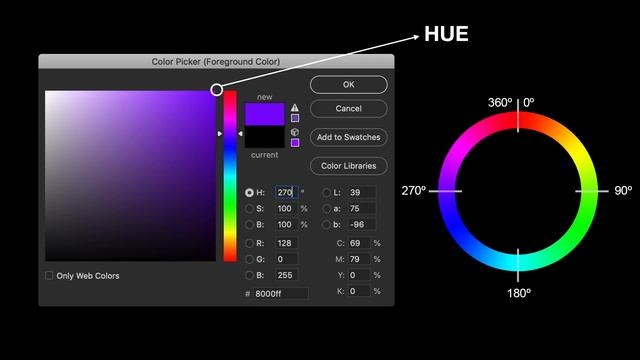Click the out-of-gamut warning triangle icon

295,108
